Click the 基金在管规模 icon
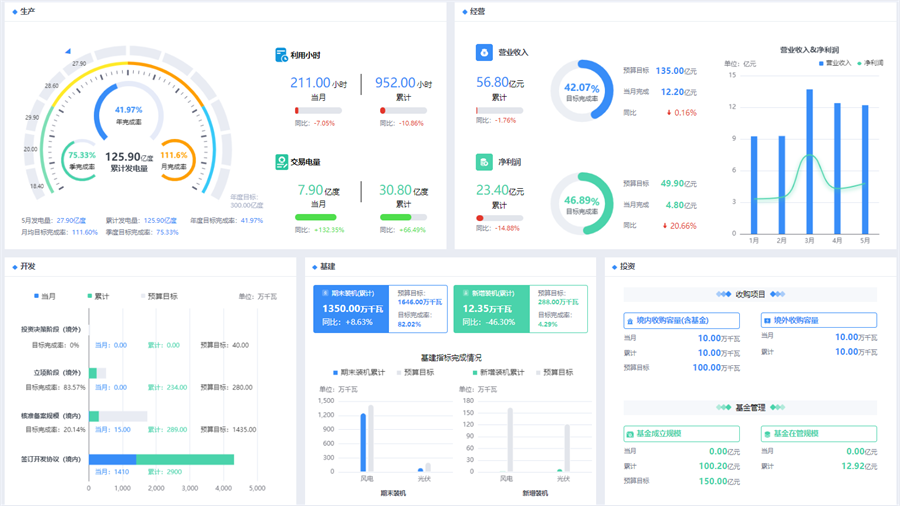Viewport: 900px width, 506px height. coord(767,434)
